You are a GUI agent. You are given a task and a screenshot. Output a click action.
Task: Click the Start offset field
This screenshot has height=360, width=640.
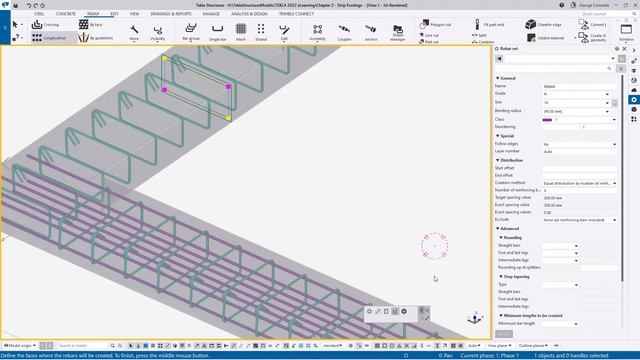(580, 168)
